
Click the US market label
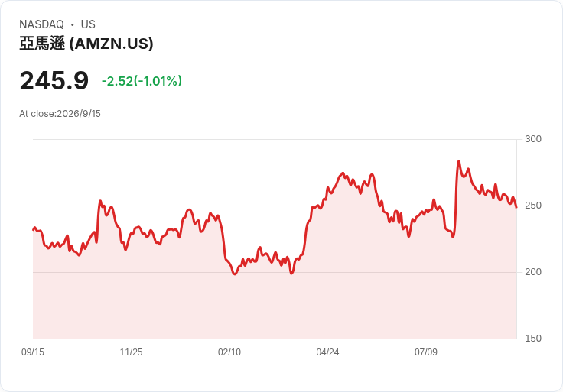(88, 24)
